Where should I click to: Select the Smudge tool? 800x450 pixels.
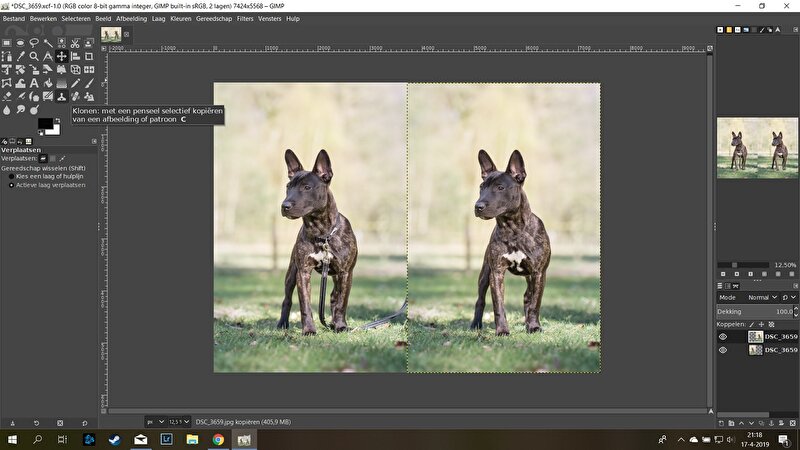[20, 109]
